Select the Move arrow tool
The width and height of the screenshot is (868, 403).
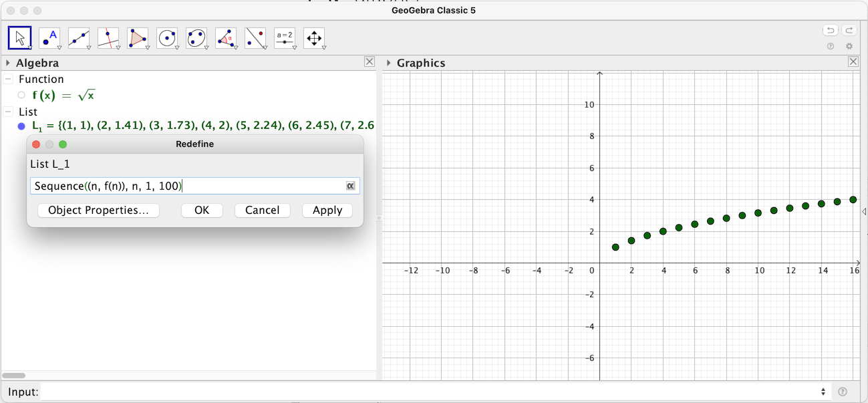point(20,38)
